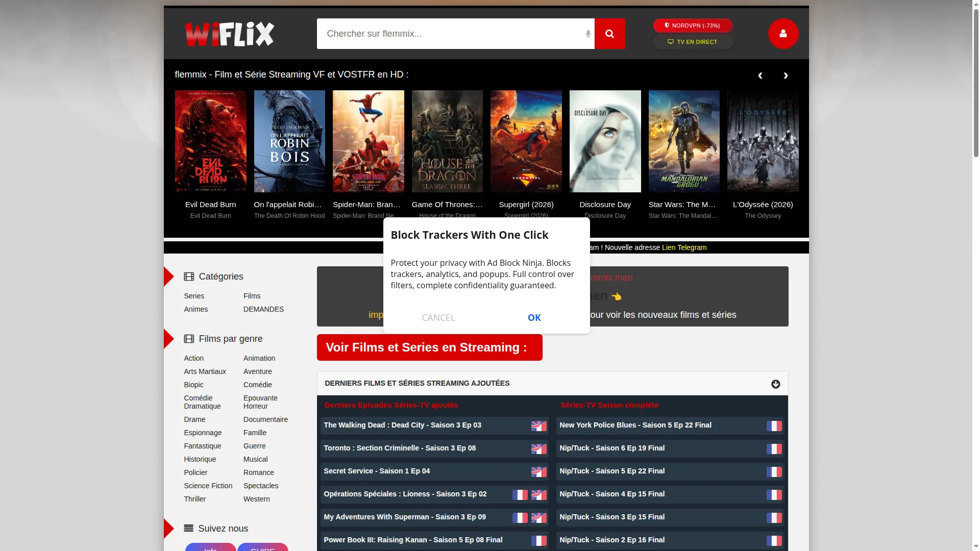Click the Voir Films et Series en Streaming banner

pos(430,347)
